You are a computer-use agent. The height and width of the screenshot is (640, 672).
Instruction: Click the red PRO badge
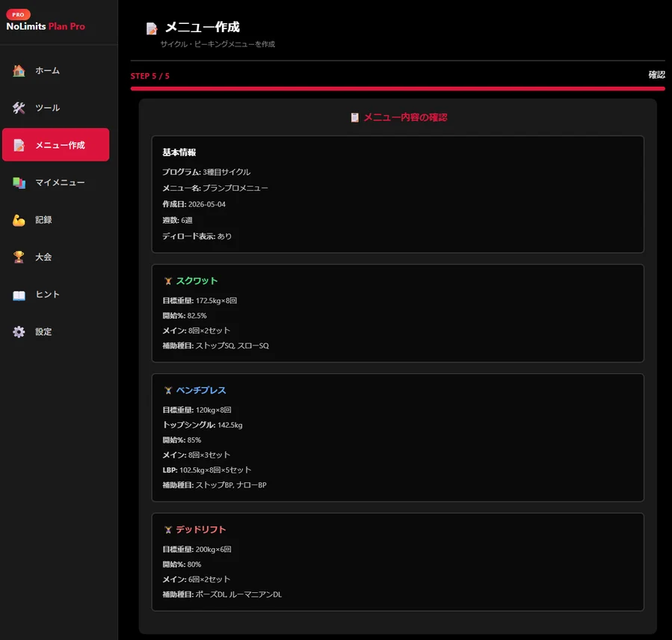[18, 14]
